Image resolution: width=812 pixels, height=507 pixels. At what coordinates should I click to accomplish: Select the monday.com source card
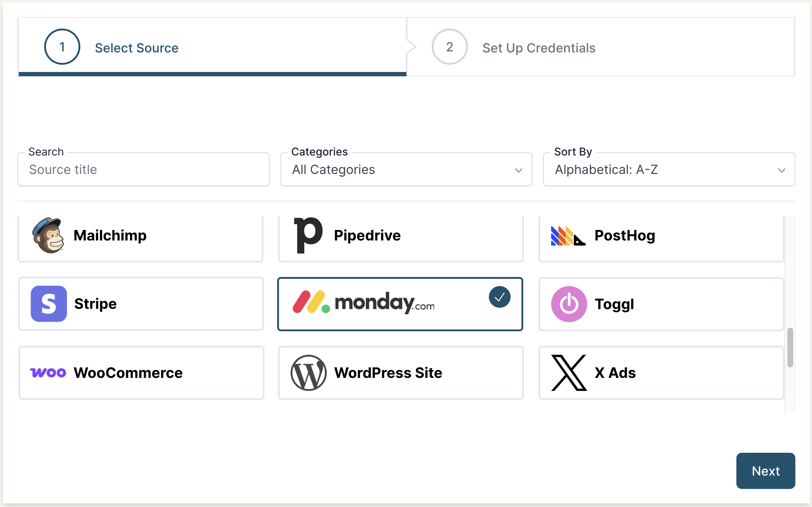click(400, 304)
